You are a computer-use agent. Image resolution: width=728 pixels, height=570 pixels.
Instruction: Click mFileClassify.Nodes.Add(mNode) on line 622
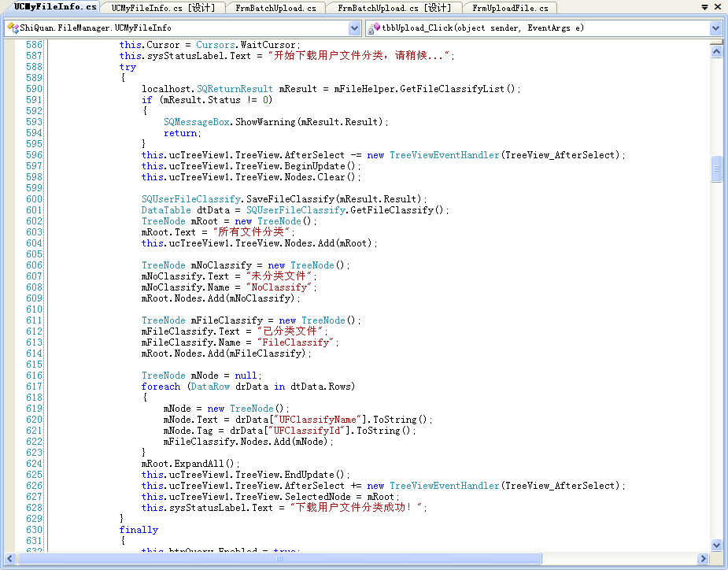coord(247,442)
